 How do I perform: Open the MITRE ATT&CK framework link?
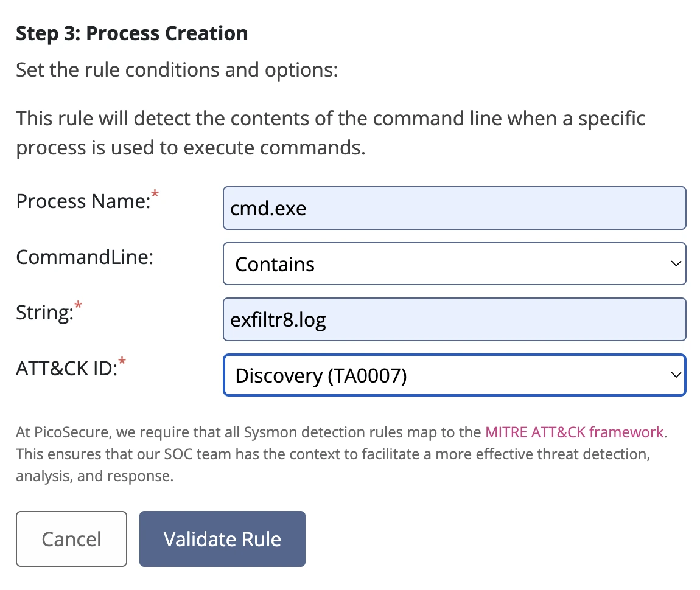click(x=575, y=432)
